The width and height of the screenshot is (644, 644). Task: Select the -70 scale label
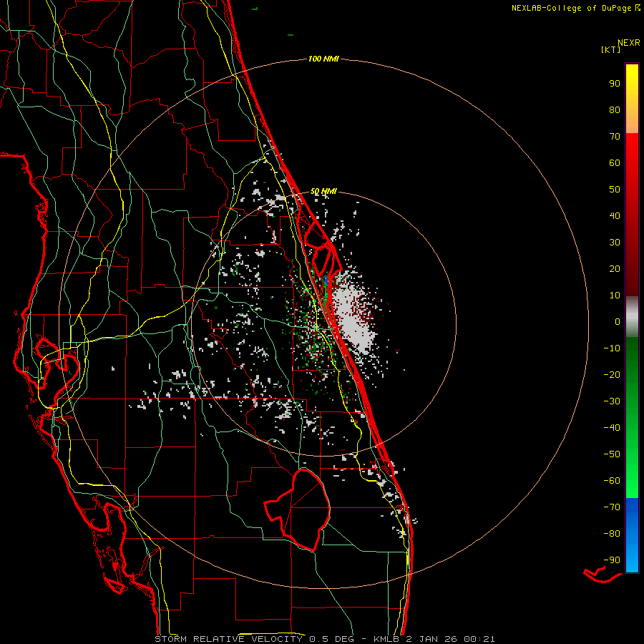612,507
